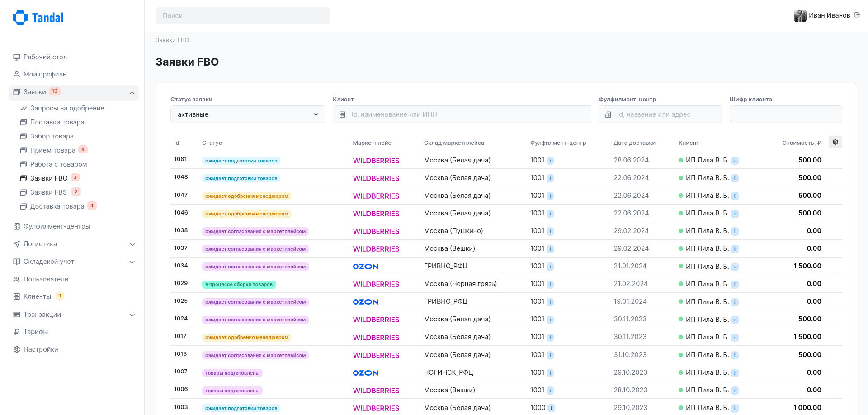Open Приём товара section
Viewport: 868px width, 415px height.
tap(52, 150)
